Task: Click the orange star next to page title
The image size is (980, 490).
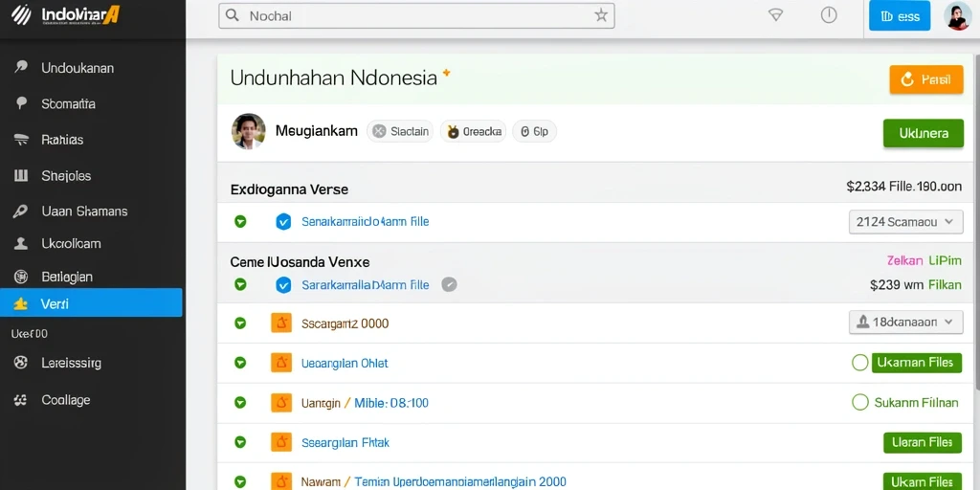Action: point(446,73)
